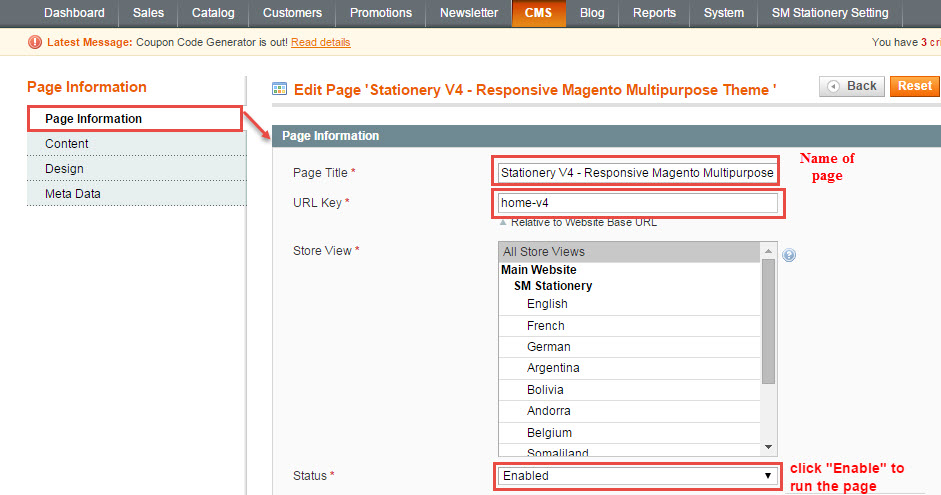
Task: Click Store View list scroll-down arrow
Action: 768,448
